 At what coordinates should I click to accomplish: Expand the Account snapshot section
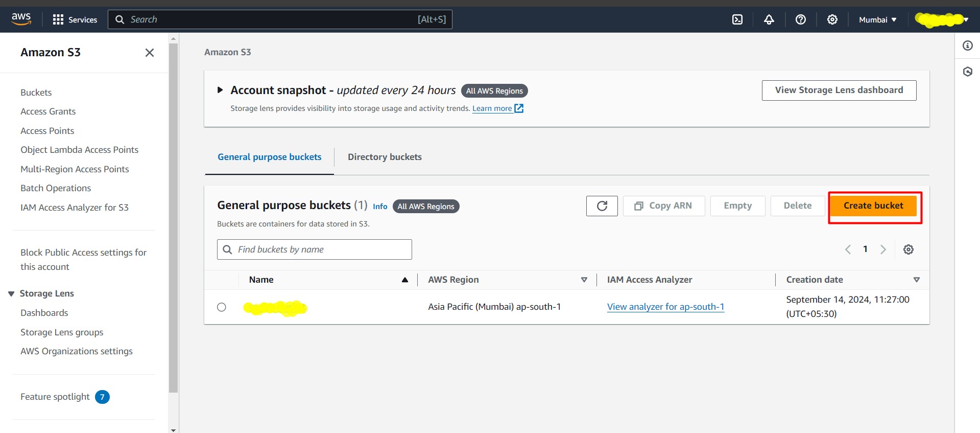220,90
